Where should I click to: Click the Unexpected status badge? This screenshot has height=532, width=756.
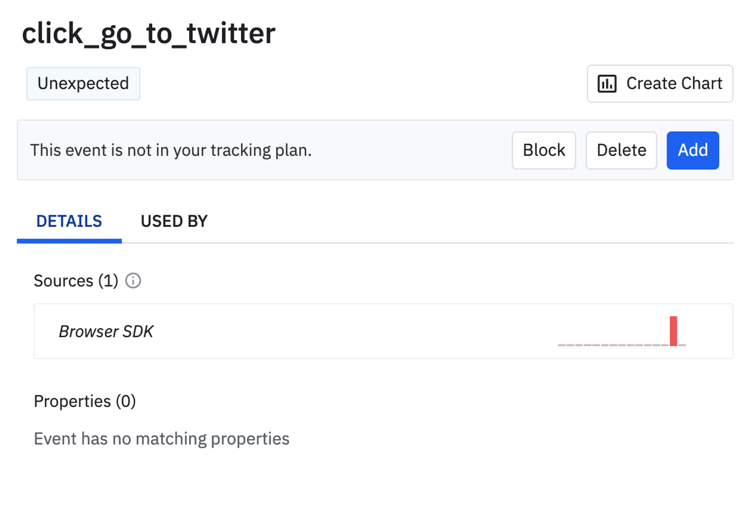click(x=83, y=84)
